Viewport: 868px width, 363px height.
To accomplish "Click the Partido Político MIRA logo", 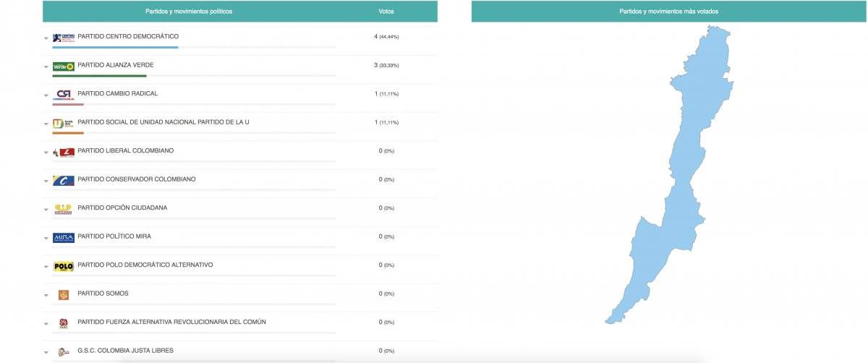I will pyautogui.click(x=64, y=237).
